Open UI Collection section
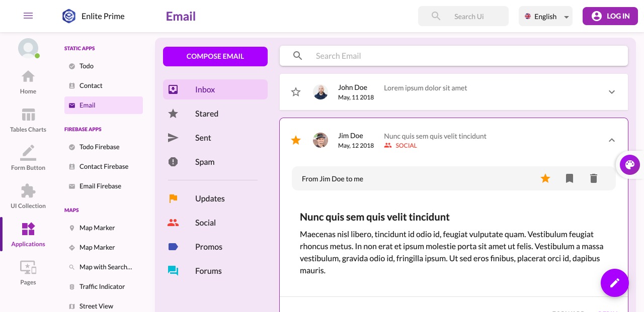 click(28, 197)
